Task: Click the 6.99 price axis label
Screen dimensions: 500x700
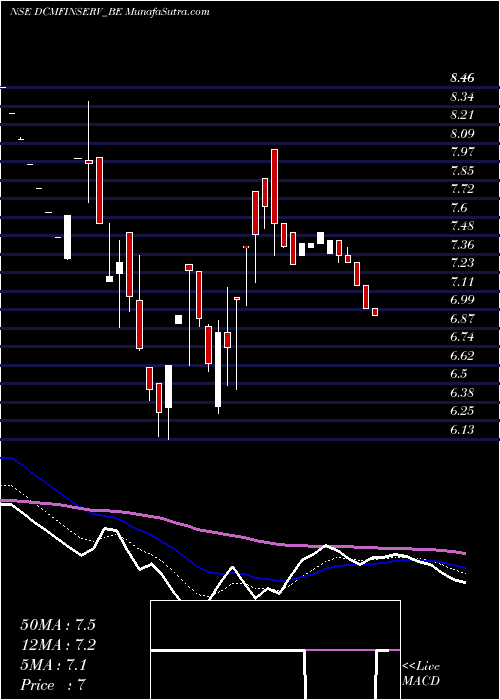Action: tap(462, 300)
